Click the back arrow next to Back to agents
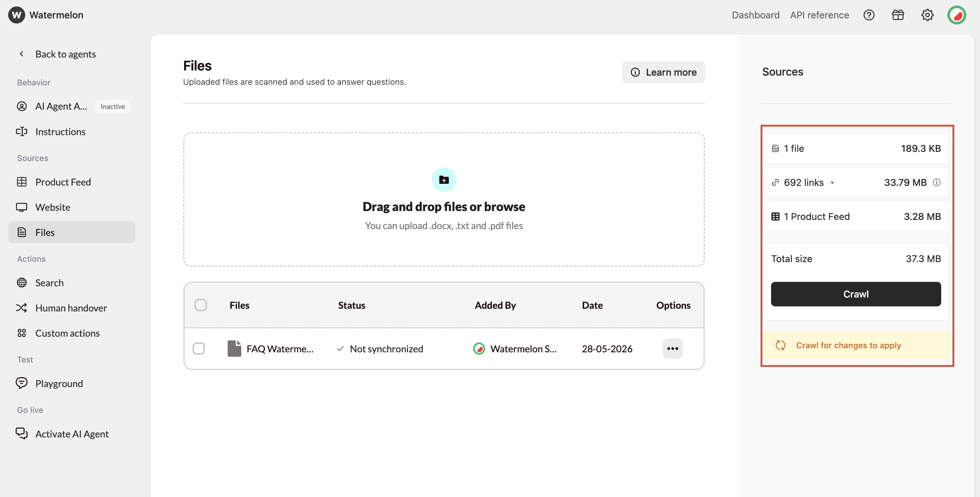980x497 pixels. coord(22,54)
